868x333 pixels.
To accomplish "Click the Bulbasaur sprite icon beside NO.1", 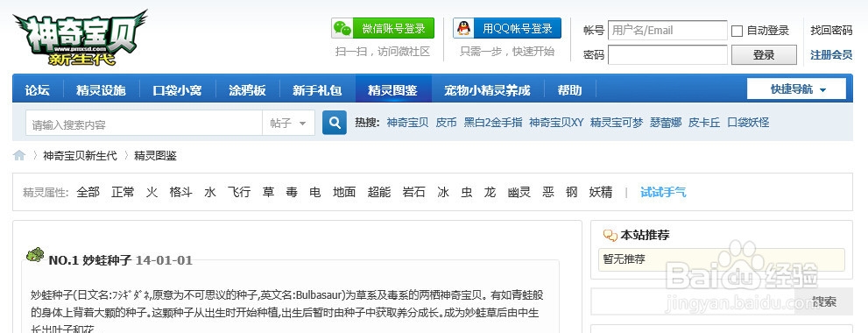I will [35, 254].
